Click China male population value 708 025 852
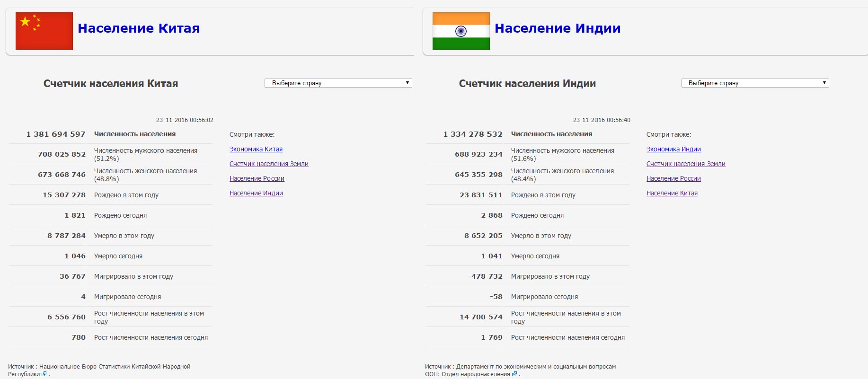 coord(62,154)
